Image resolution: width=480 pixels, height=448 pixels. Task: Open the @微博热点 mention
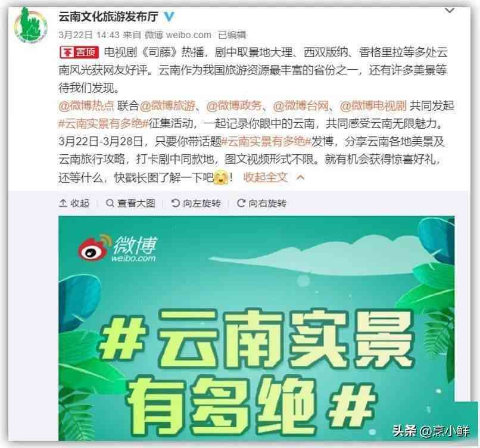86,106
